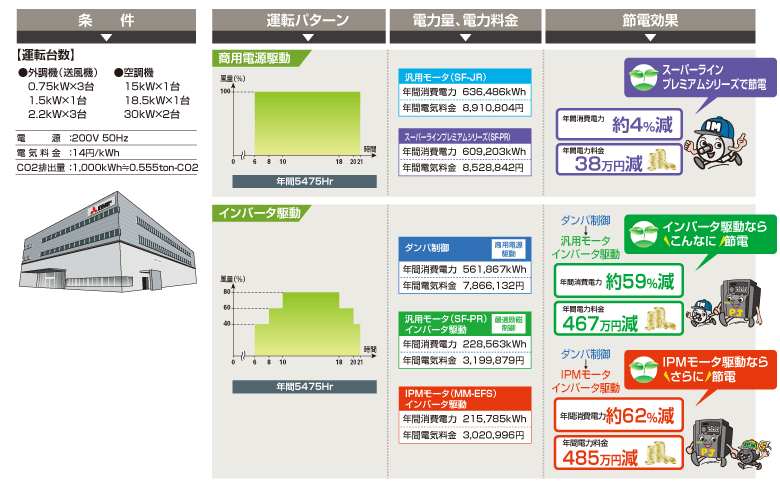Screen dimensions: 780x500
Task: Click the 467万円減 result box
Action: 619,318
